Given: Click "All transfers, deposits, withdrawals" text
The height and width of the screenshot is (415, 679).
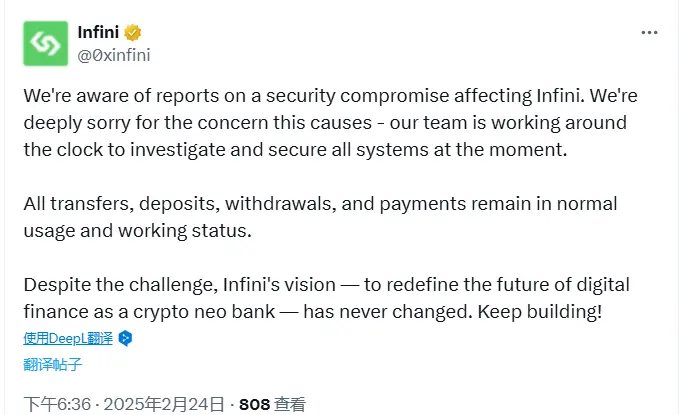Looking at the screenshot, I should [163, 204].
